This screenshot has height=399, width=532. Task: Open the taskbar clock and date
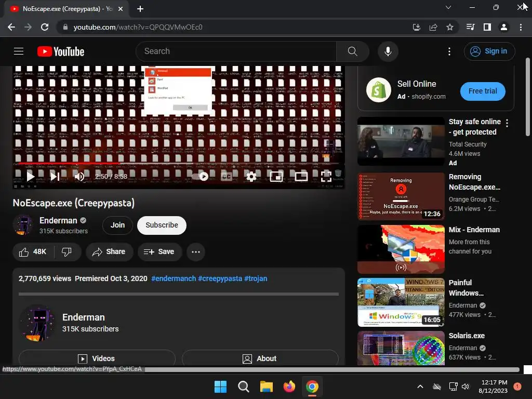[x=494, y=387]
